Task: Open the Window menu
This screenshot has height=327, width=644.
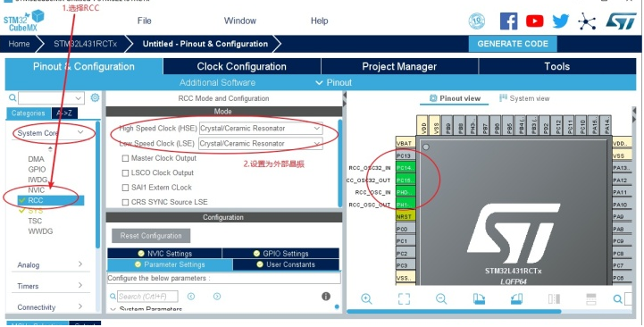Action: pyautogui.click(x=240, y=21)
